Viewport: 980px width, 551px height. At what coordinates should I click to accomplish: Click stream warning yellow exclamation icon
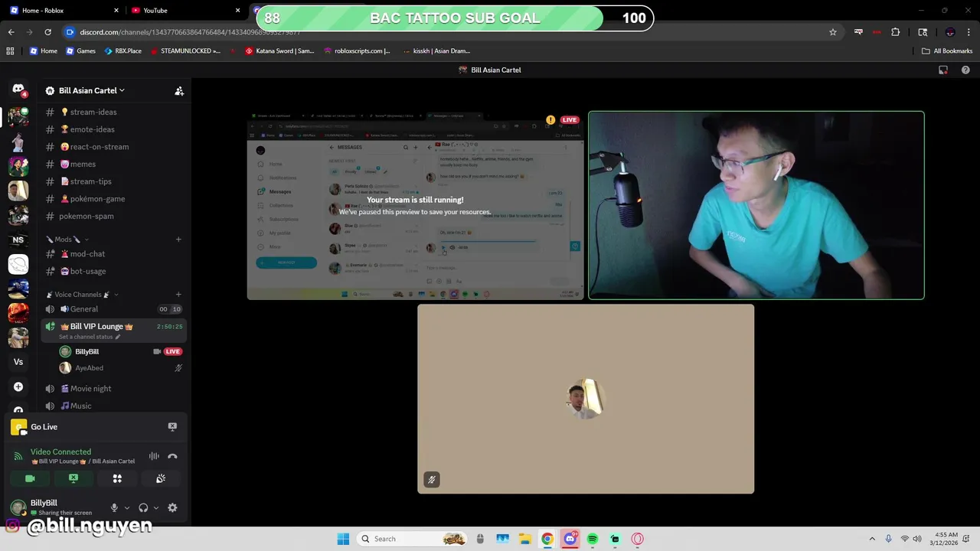coord(550,120)
